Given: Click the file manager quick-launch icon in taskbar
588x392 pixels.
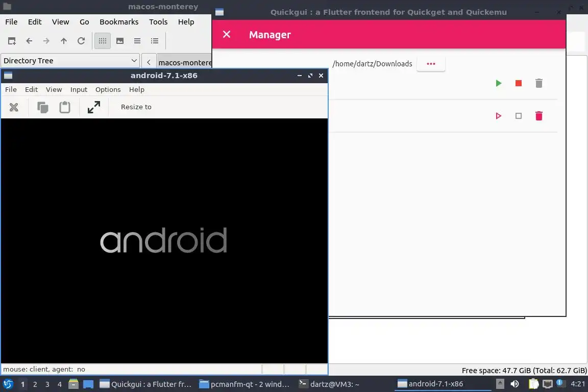Looking at the screenshot, I should (73, 384).
